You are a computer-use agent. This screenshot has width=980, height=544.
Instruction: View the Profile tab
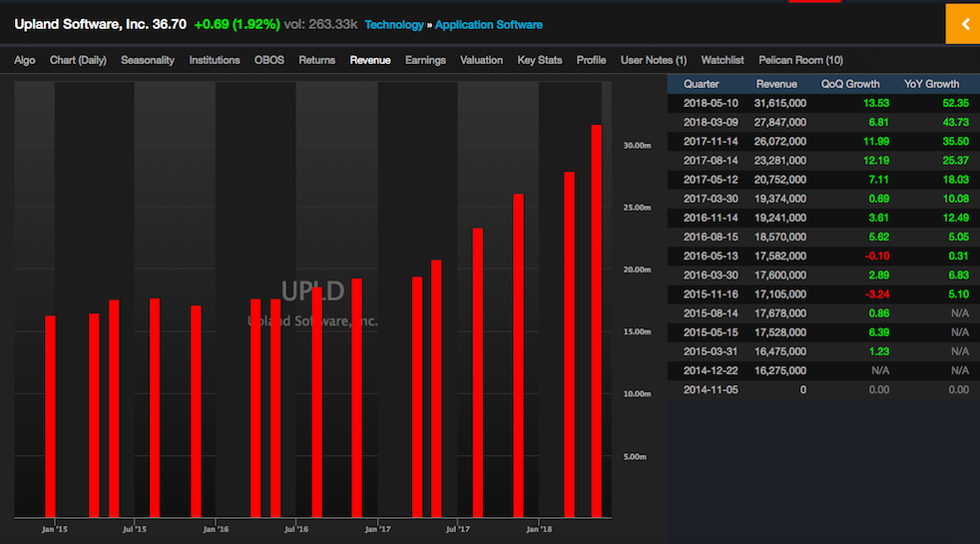coord(591,60)
